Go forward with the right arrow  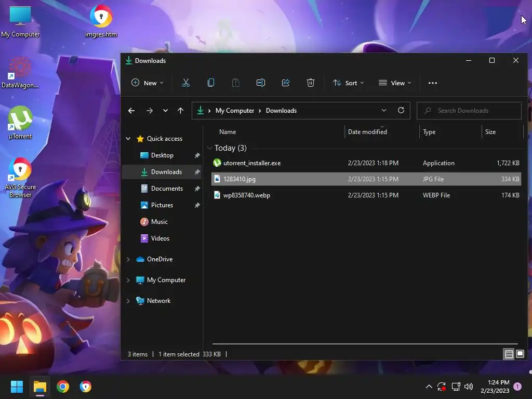click(x=149, y=111)
